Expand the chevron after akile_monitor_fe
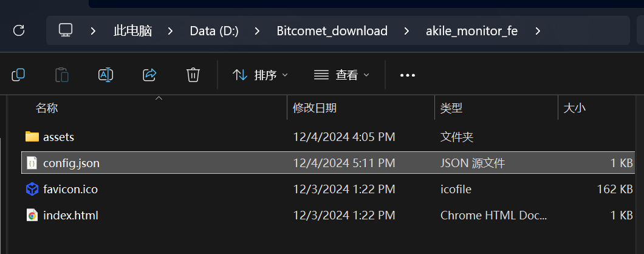This screenshot has height=254, width=644. (538, 30)
